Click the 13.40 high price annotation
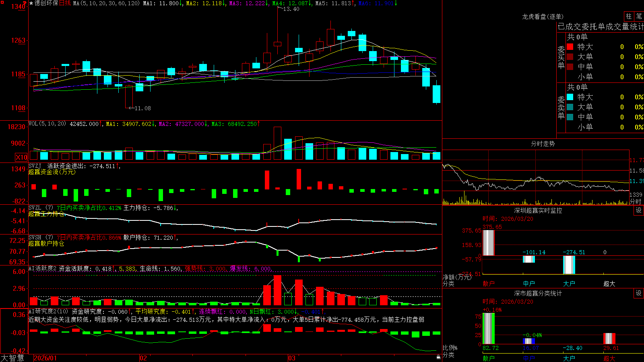 (291, 9)
